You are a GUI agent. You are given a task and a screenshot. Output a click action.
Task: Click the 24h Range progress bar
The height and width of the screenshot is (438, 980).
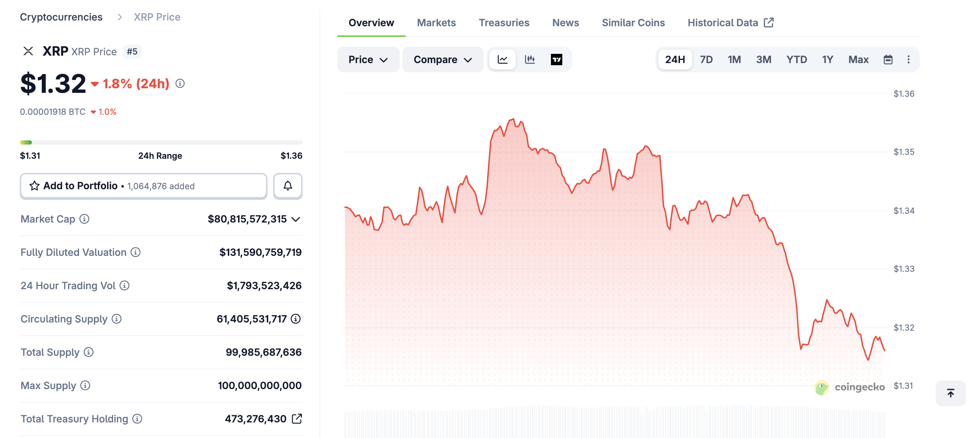162,142
